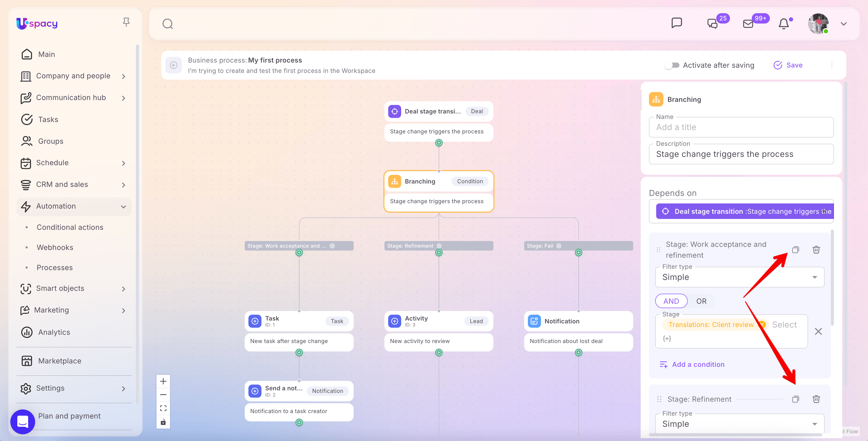Screen dimensions: 868x441
Task: Delete Stage: Work acceptance and refinement
Action: coord(816,250)
